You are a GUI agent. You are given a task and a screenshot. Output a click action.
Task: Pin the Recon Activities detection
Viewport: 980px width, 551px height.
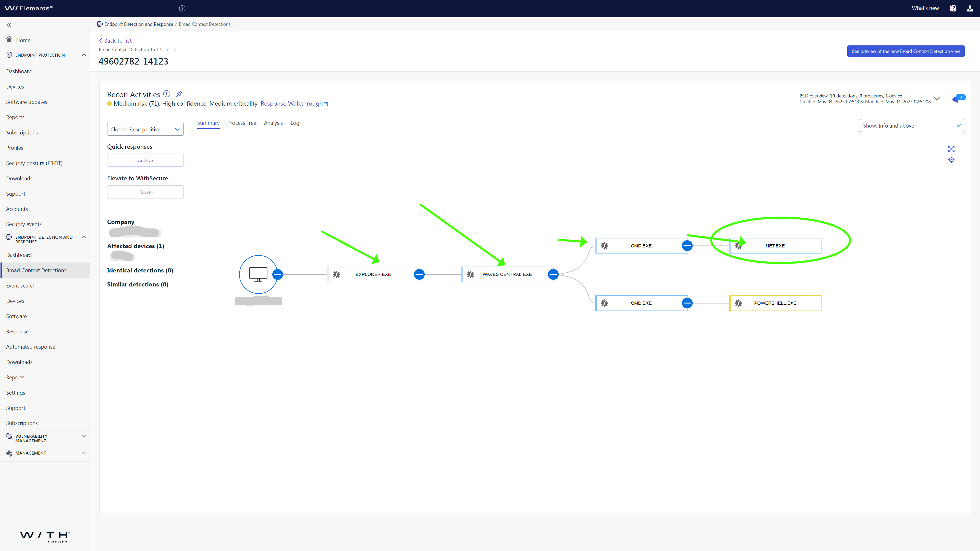pos(179,94)
